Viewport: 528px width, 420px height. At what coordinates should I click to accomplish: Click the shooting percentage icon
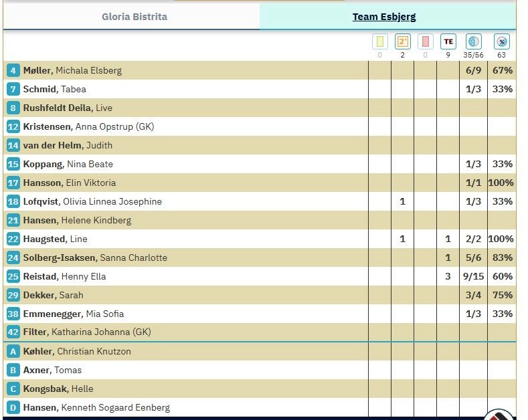[x=501, y=41]
